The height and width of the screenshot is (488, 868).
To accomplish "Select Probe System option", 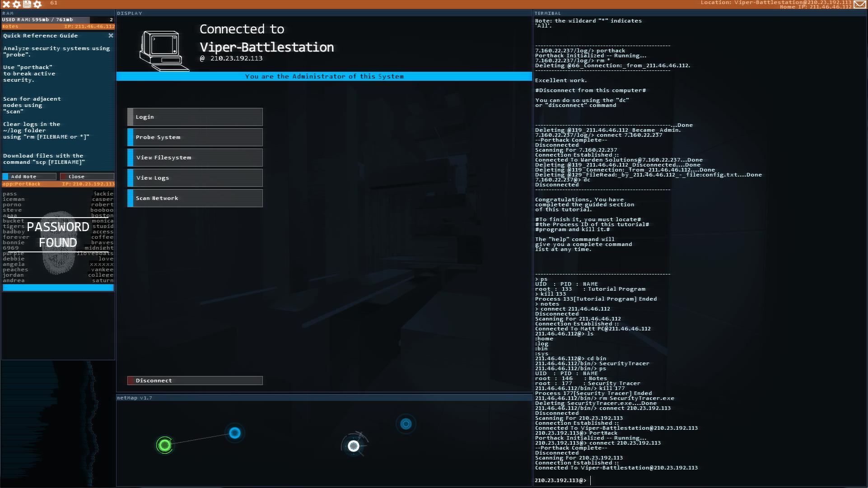I will [195, 137].
